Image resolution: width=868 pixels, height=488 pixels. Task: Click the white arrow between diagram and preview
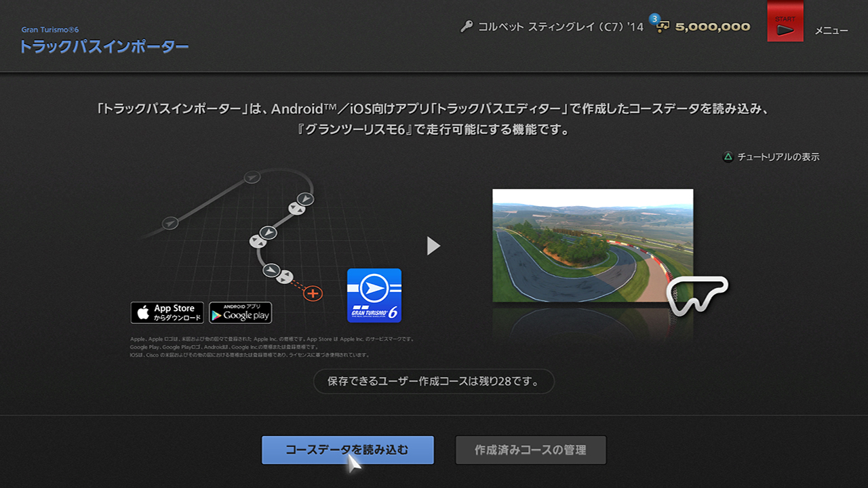click(x=433, y=245)
